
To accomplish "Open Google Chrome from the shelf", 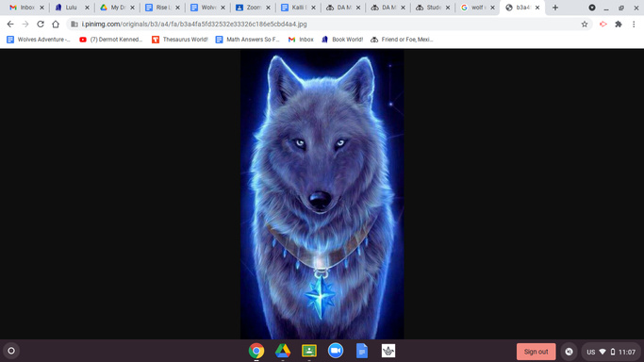I will click(x=256, y=351).
